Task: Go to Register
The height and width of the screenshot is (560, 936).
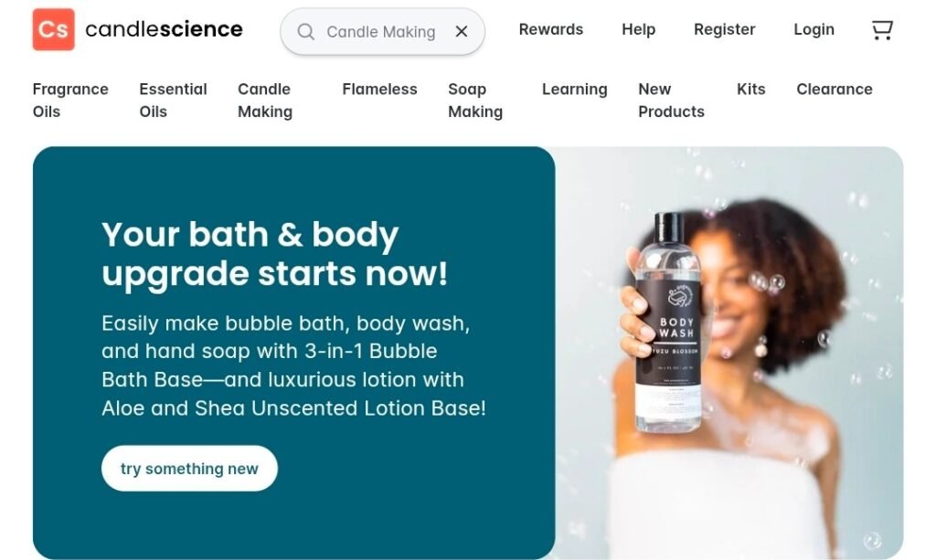Action: (724, 29)
